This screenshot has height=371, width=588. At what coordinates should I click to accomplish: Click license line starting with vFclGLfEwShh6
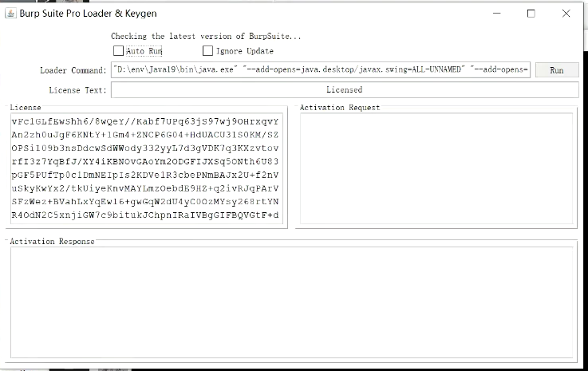[145, 121]
